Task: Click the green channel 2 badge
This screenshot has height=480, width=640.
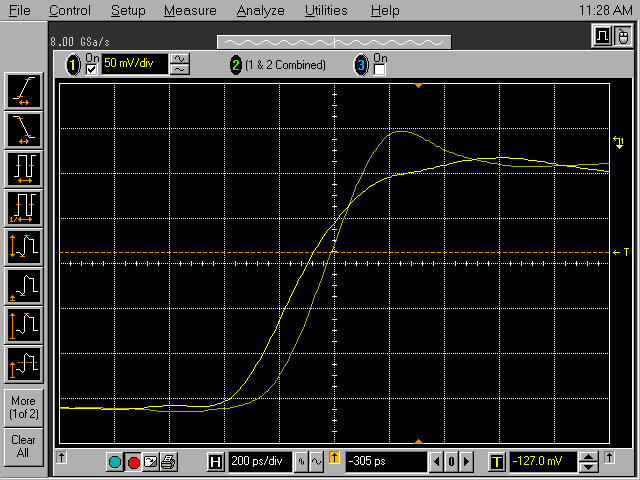Action: pyautogui.click(x=236, y=65)
